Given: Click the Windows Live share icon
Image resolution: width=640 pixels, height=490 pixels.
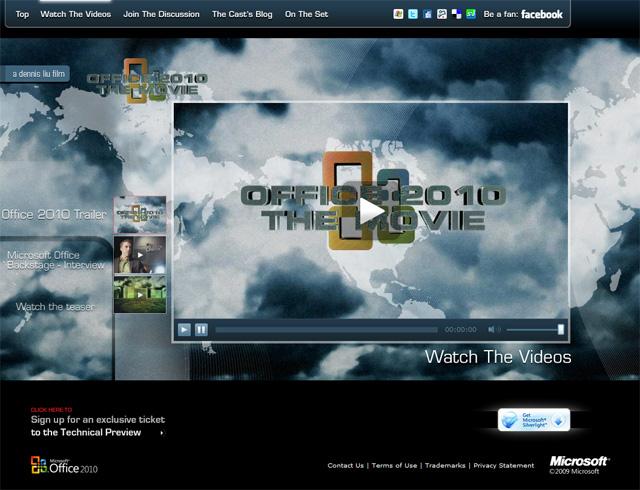Looking at the screenshot, I should 399,14.
